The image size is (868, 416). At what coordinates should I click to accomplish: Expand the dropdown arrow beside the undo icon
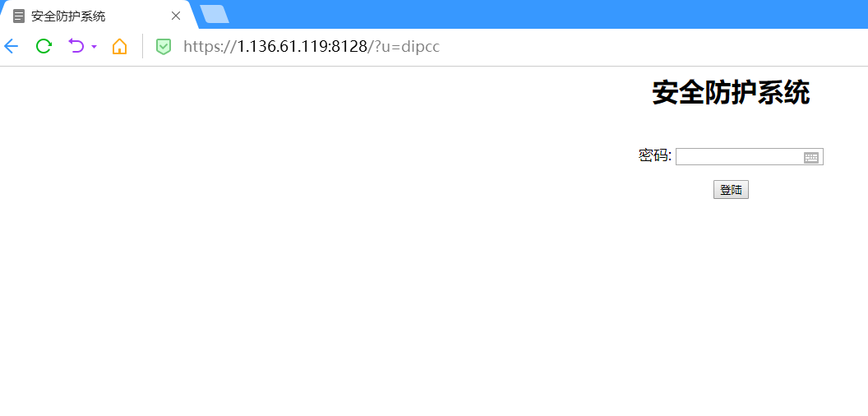tap(94, 47)
